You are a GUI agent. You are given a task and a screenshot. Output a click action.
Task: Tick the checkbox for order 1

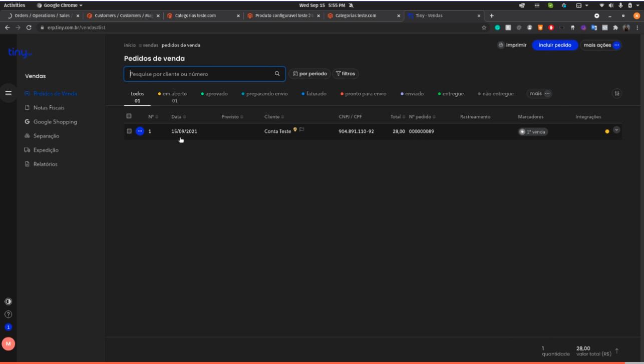(129, 131)
